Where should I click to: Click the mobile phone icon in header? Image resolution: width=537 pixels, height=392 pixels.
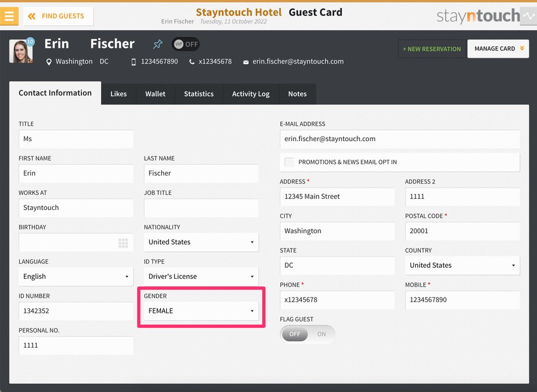tap(134, 62)
